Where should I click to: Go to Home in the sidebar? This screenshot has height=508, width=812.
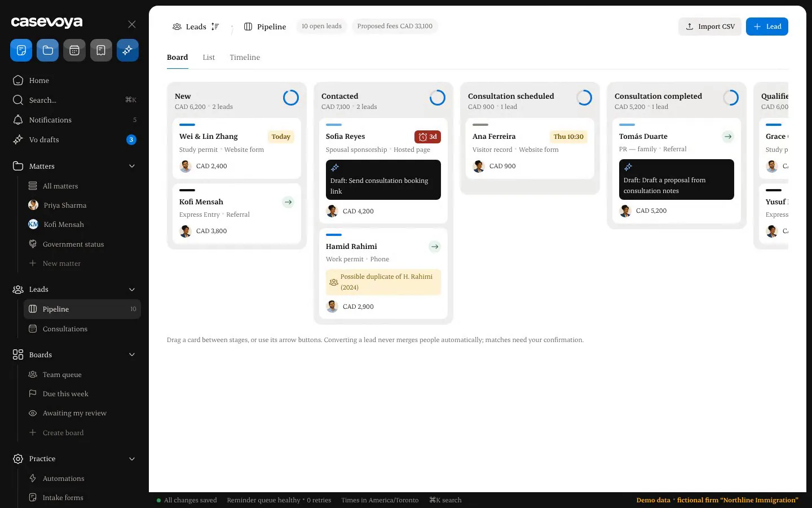74,80
